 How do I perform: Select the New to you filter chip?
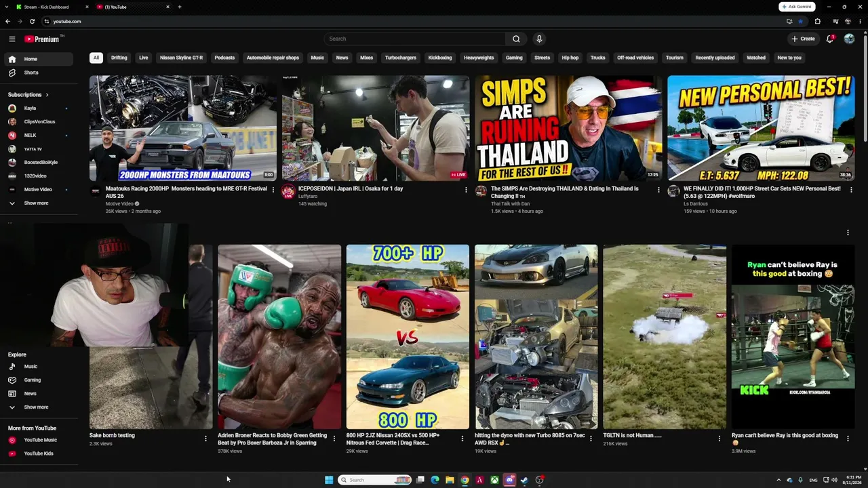789,58
